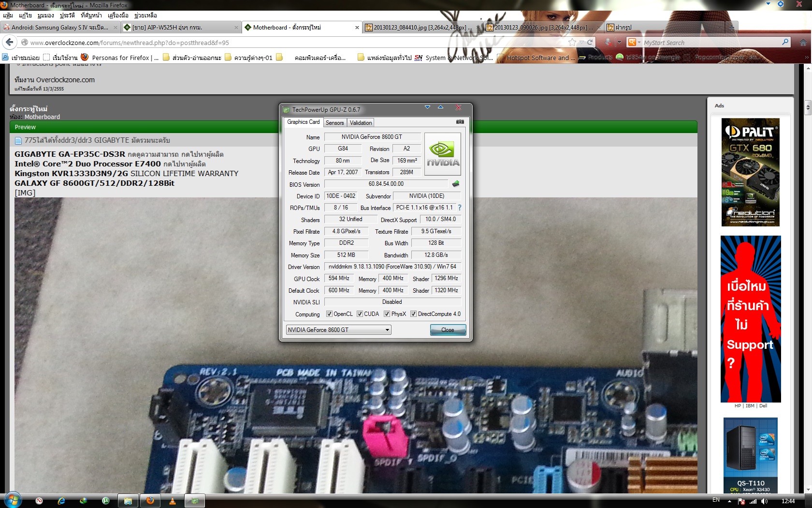Click the Close button in GPU-Z
812x508 pixels.
tap(448, 330)
